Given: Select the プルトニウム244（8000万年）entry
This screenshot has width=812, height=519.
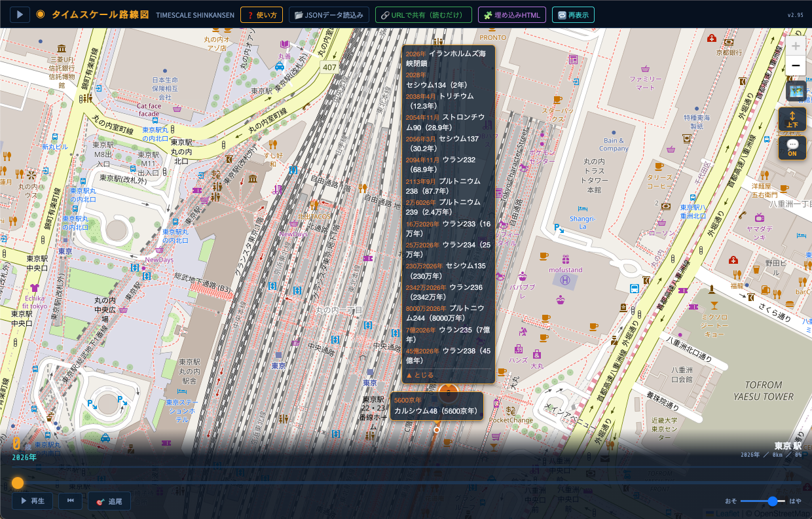Looking at the screenshot, I should pyautogui.click(x=447, y=313).
